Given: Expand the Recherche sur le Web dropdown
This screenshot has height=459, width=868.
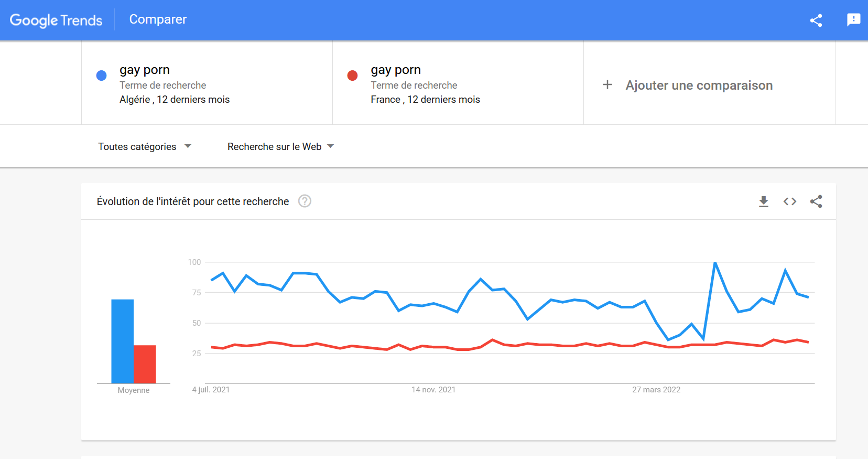Looking at the screenshot, I should (280, 147).
